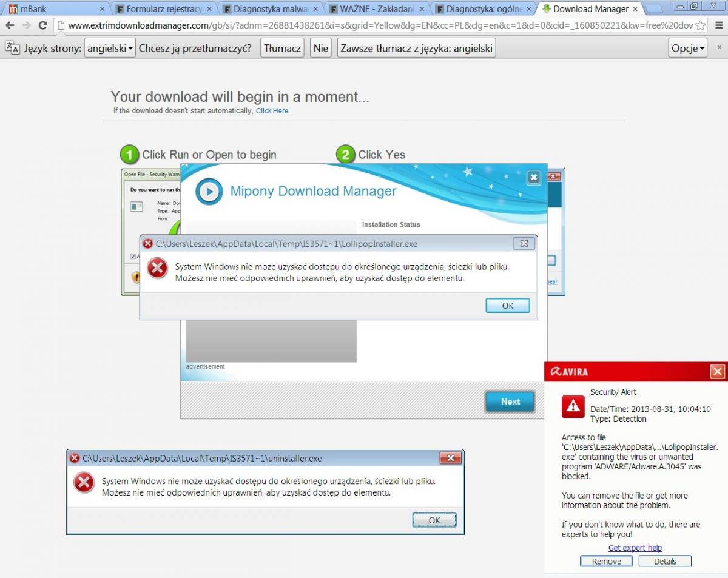This screenshot has height=578, width=728.
Task: Click the 'Click Run or Open to begin' text
Action: [x=209, y=155]
